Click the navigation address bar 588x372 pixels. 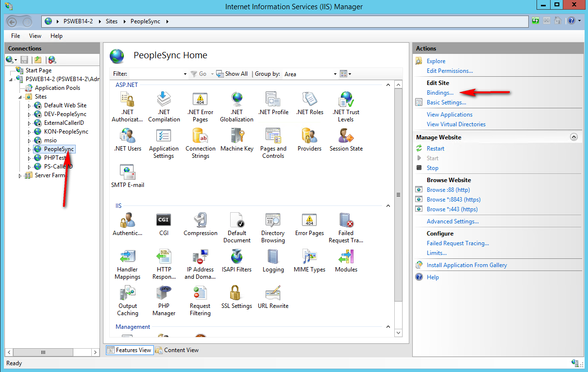pyautogui.click(x=286, y=21)
